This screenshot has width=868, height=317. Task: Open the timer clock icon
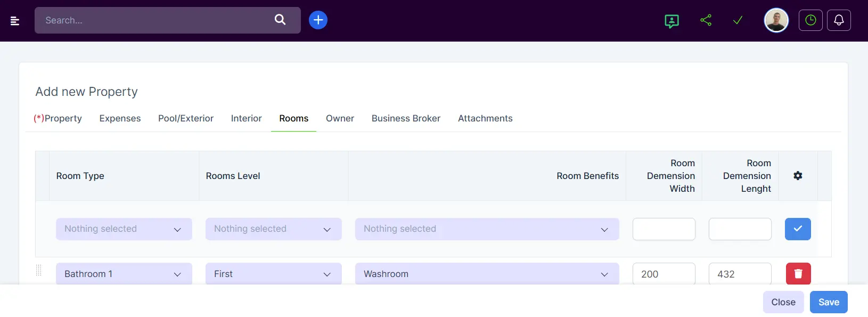tap(810, 20)
